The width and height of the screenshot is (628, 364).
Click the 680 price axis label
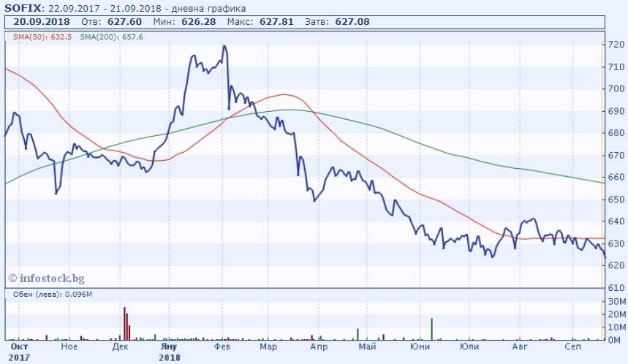tap(616, 132)
